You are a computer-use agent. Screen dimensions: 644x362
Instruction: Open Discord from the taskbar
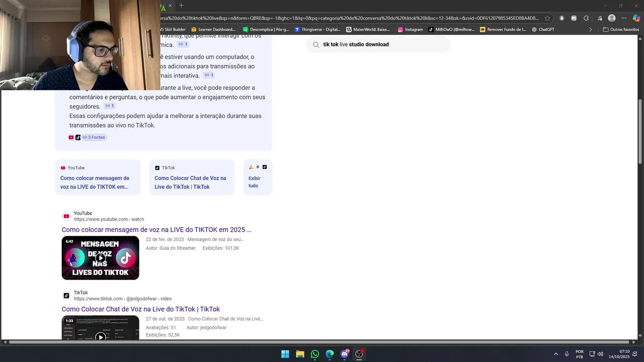pos(345,354)
